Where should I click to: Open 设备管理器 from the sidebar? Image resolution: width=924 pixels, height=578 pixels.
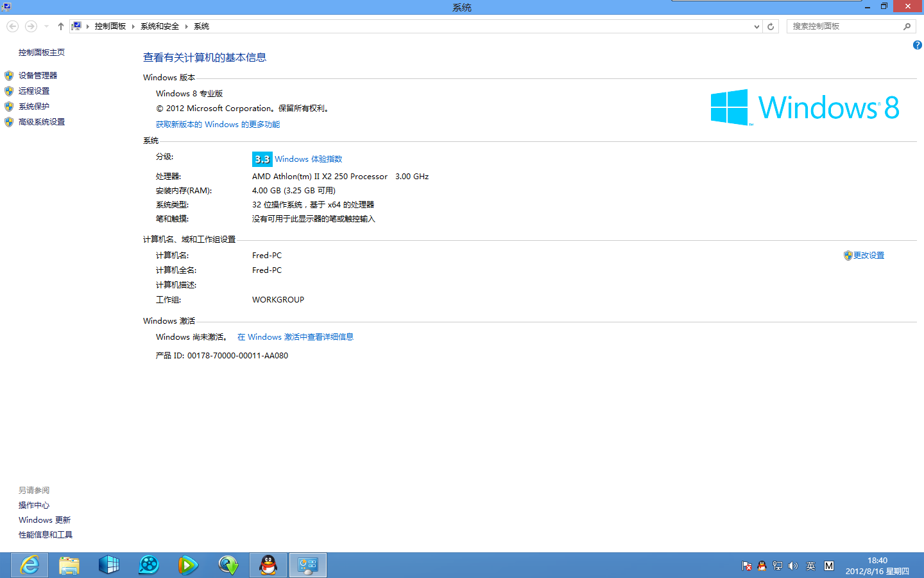coord(38,76)
